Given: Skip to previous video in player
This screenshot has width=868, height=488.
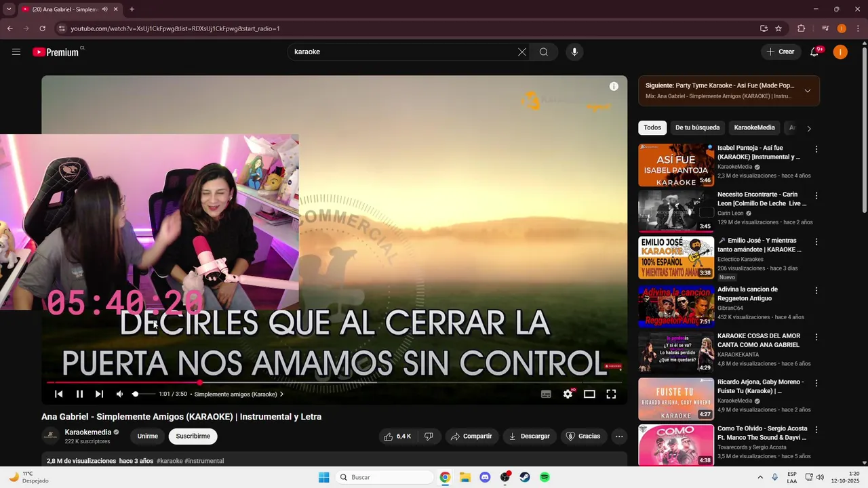Looking at the screenshot, I should [59, 394].
